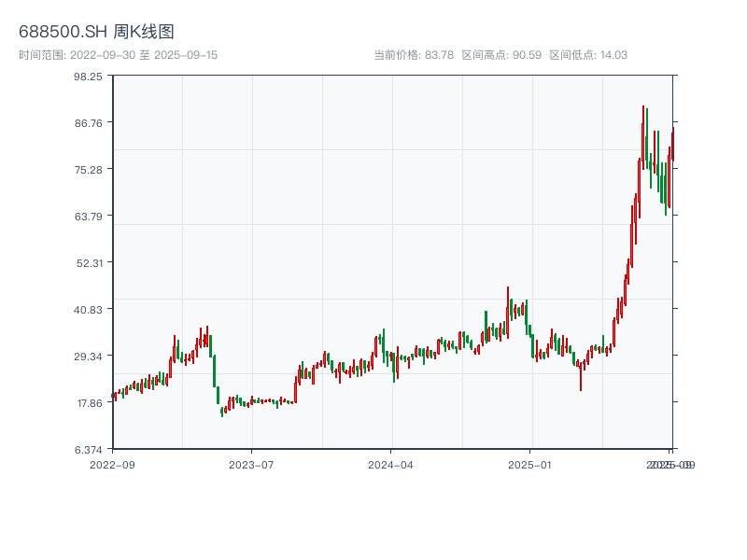The image size is (747, 560).
Task: Click y-axis label 52.31
Action: (x=90, y=263)
